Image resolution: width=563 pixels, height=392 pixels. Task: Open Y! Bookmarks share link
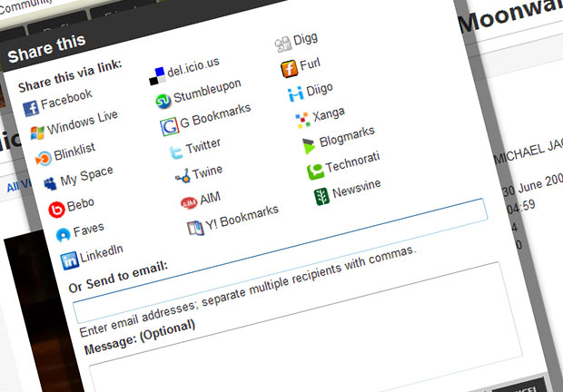242,218
